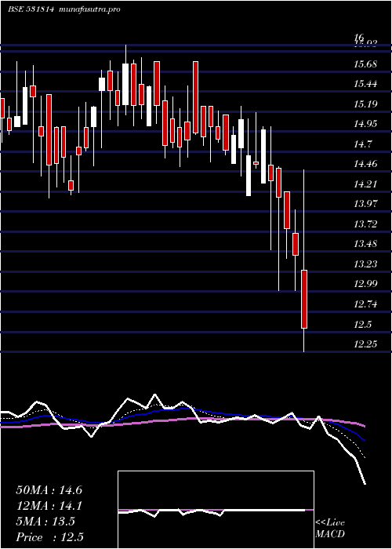Click the small red doji candle near 14.46

[x=256, y=163]
